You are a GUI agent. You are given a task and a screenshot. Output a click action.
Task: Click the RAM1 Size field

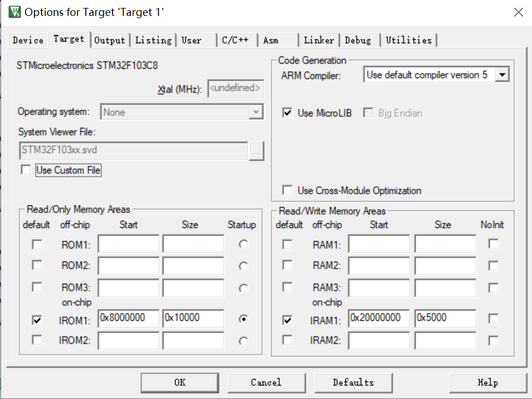tap(445, 243)
